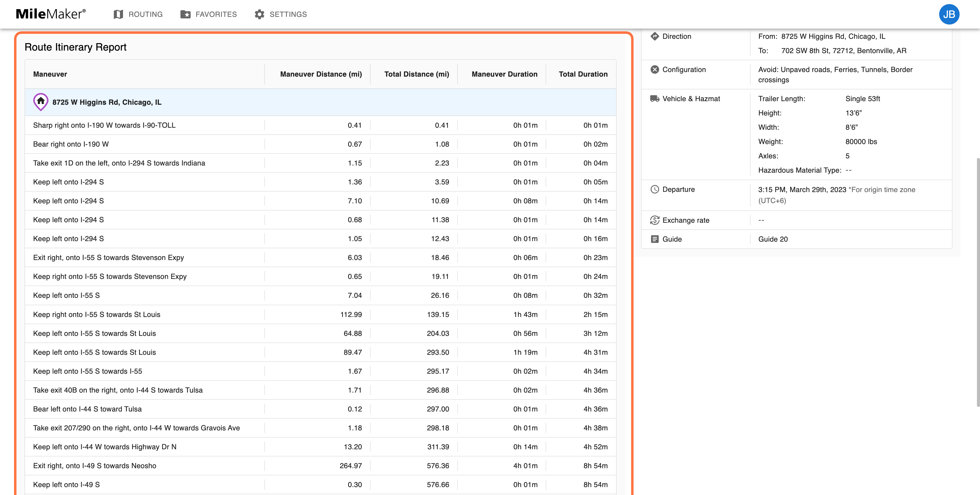Click the MileMaker logo
Screen dimensions: 980x495
(x=51, y=14)
